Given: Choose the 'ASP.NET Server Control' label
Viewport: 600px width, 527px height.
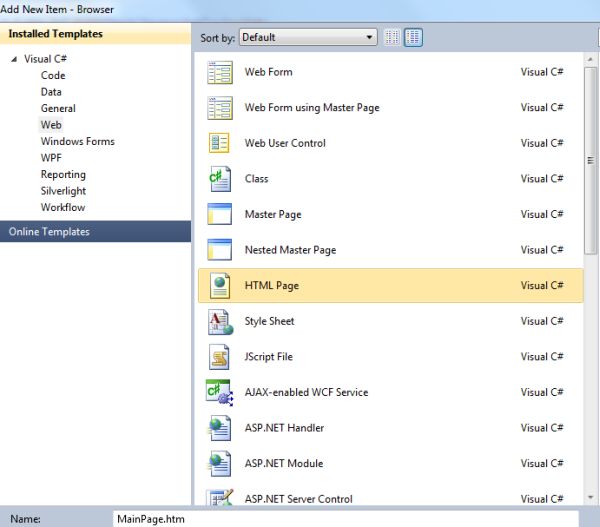Looking at the screenshot, I should [x=298, y=499].
